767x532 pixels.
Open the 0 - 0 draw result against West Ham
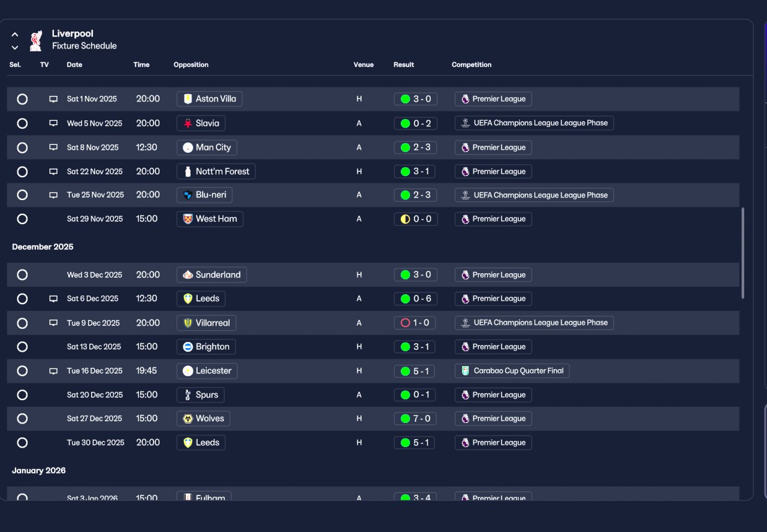coord(415,219)
